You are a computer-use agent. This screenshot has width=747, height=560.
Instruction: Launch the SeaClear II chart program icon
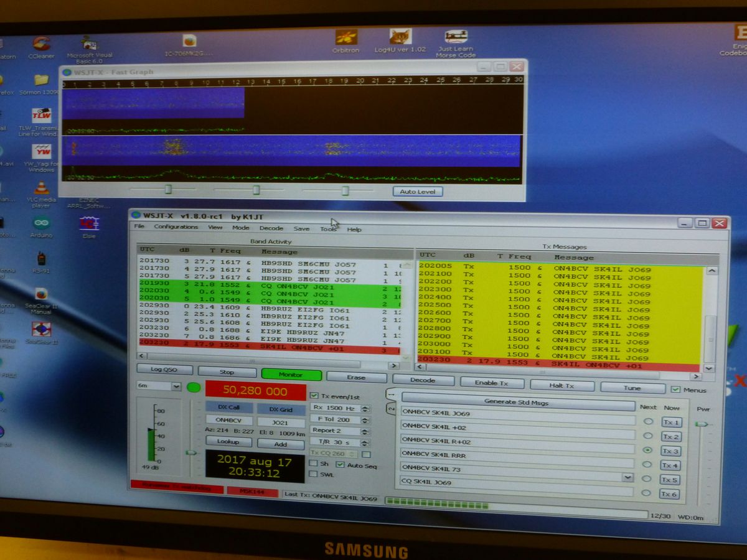41,333
